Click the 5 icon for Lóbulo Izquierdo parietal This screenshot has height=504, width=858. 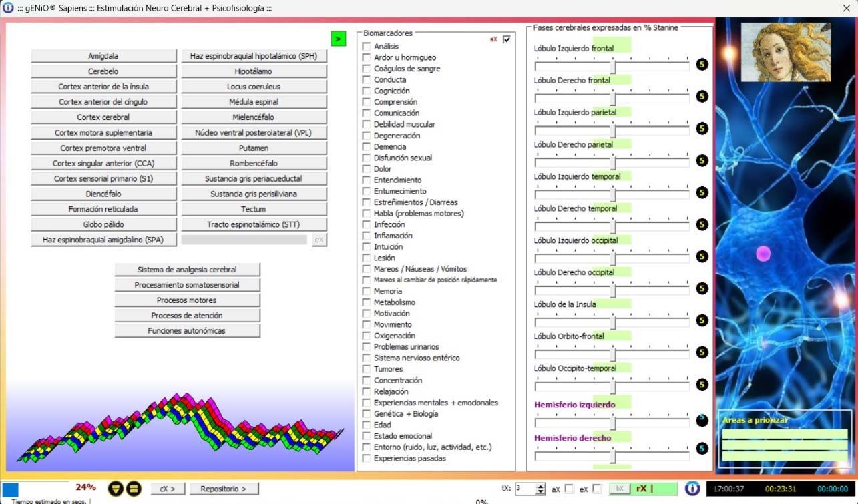coord(702,128)
